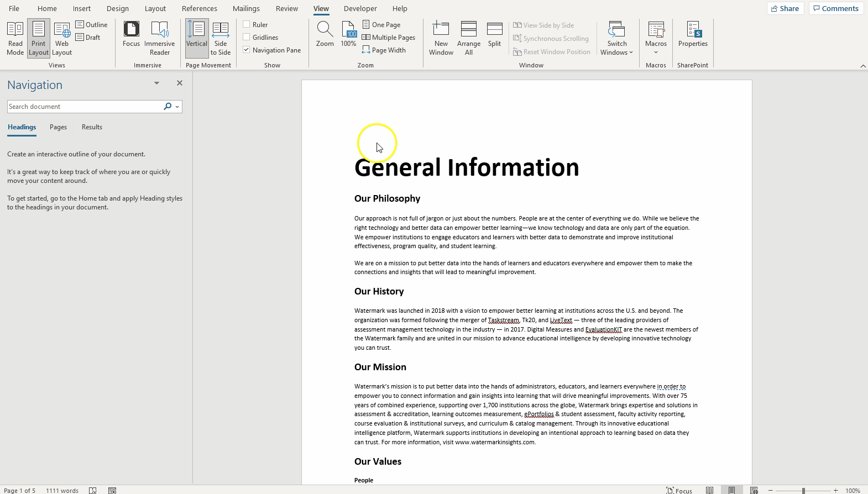Split the document window
Image resolution: width=868 pixels, height=494 pixels.
495,34
